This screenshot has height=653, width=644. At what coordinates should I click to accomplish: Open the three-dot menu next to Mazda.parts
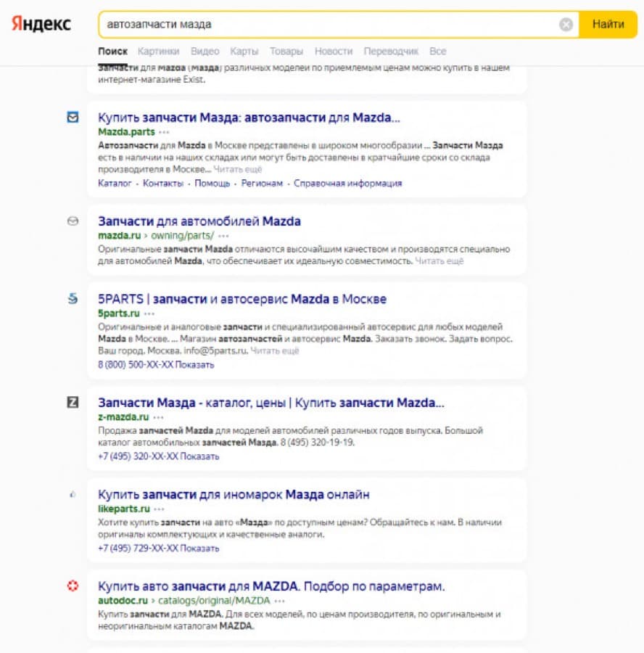click(164, 133)
